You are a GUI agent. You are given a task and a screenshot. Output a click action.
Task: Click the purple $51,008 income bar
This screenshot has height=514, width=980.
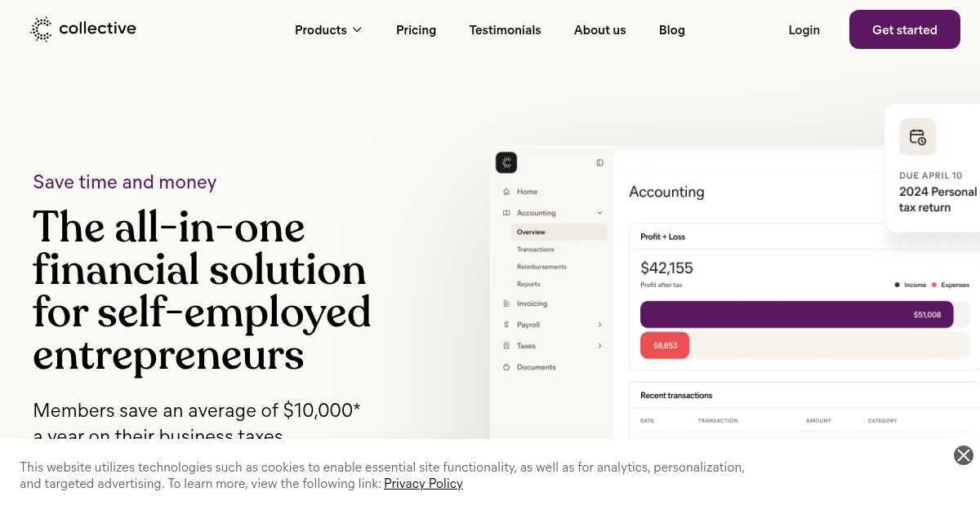(796, 315)
